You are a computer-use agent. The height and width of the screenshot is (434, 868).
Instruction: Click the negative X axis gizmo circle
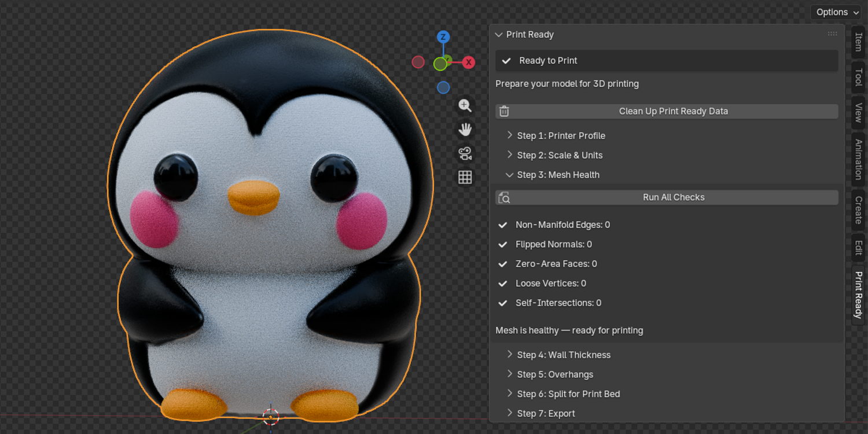(x=418, y=62)
